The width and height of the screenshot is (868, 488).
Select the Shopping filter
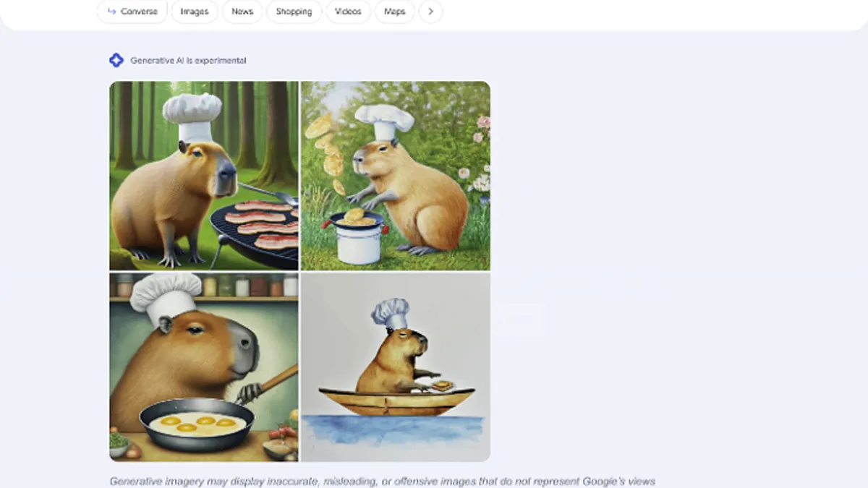(x=294, y=12)
